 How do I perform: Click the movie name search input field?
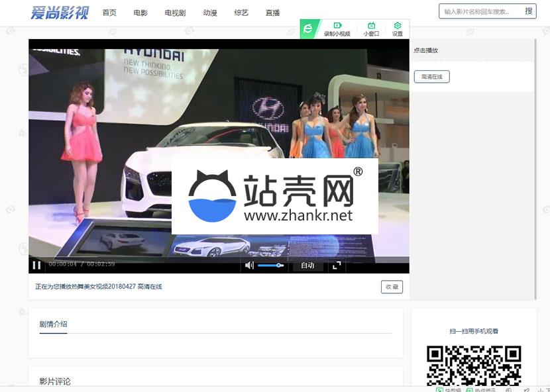click(480, 11)
